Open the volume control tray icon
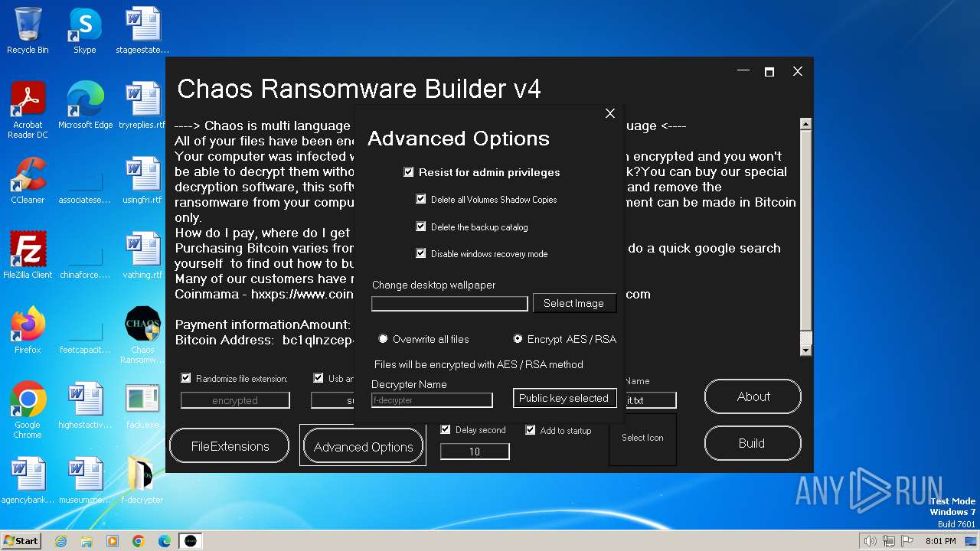The height and width of the screenshot is (551, 980). 870,541
